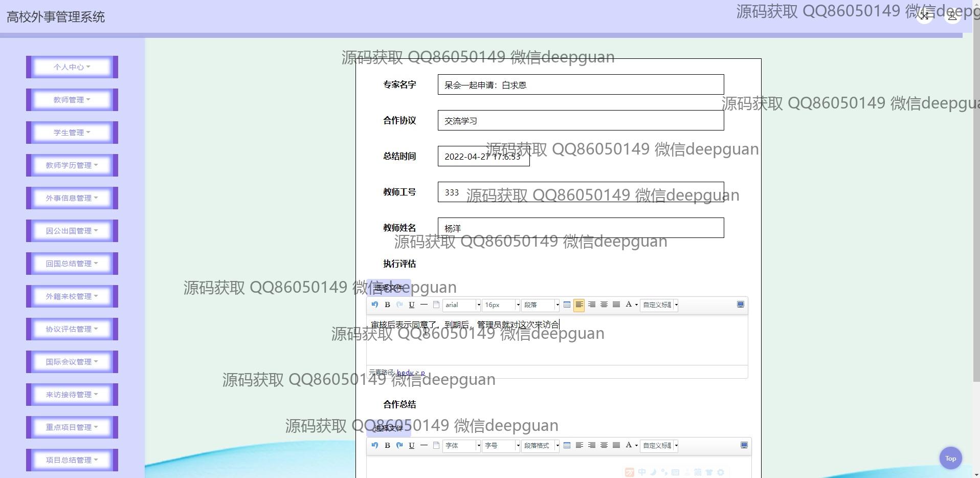Left-align text in the 执行评估 editor

(x=579, y=305)
